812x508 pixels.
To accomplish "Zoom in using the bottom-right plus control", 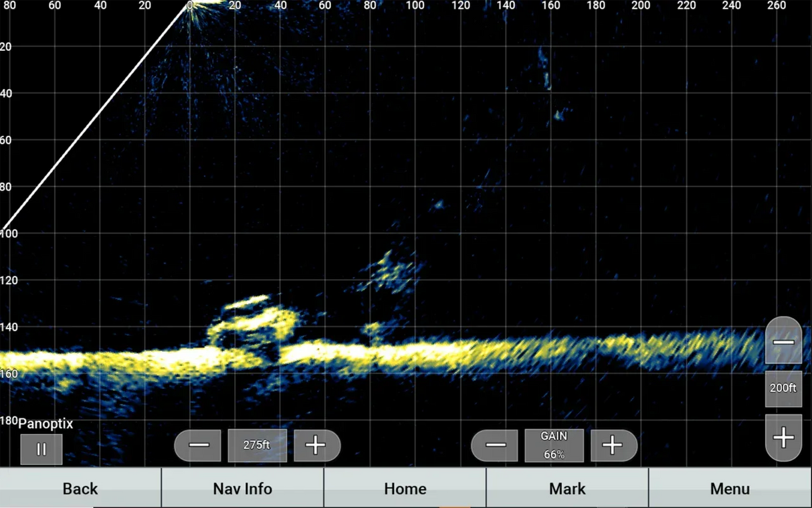I will click(x=783, y=438).
